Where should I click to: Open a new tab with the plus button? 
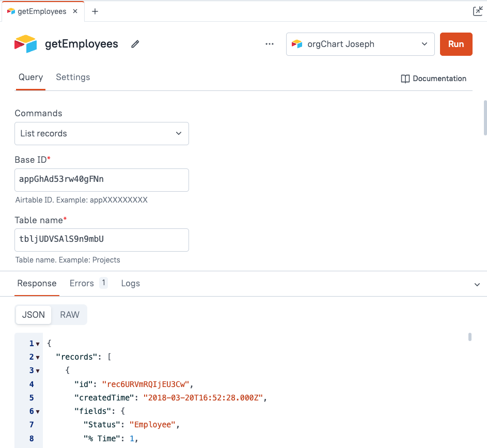(95, 10)
